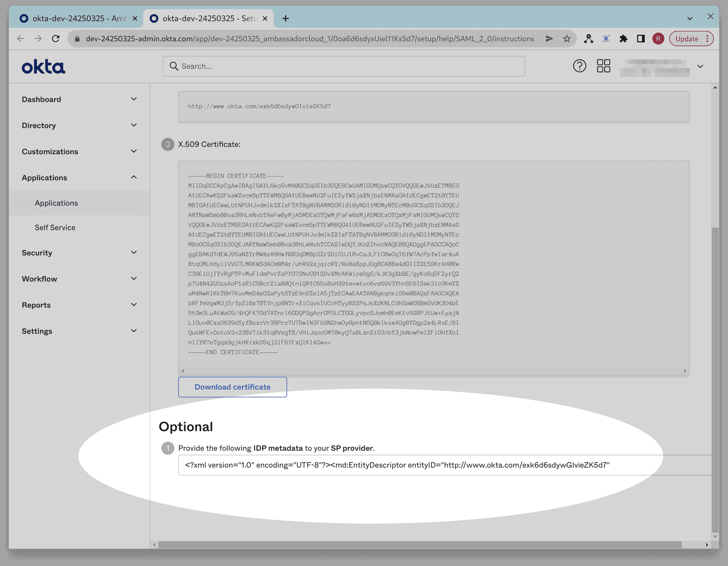Close the Ambassador tab
The height and width of the screenshot is (566, 728).
pyautogui.click(x=135, y=19)
